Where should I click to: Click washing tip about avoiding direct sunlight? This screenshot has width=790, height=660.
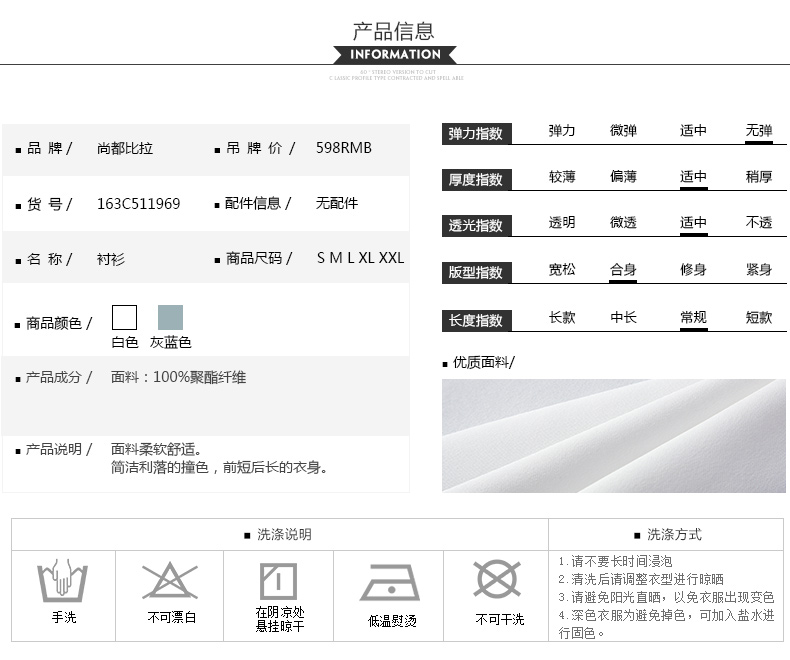(x=667, y=598)
